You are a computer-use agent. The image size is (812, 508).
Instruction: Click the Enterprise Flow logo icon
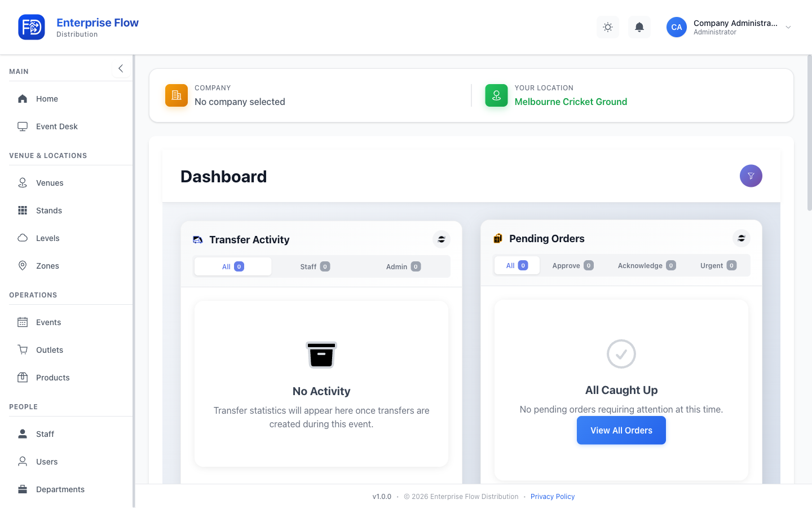(x=32, y=27)
